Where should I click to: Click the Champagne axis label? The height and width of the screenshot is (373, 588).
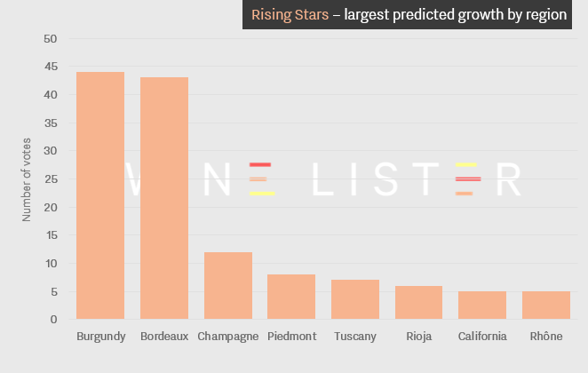pos(228,337)
